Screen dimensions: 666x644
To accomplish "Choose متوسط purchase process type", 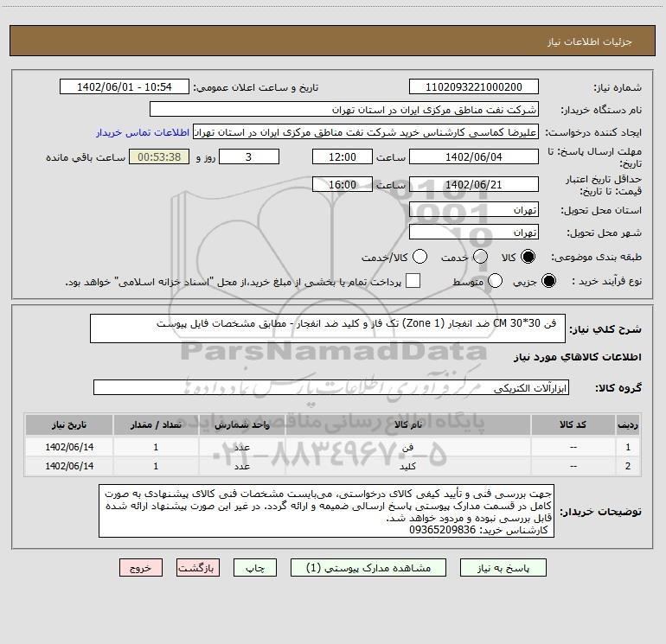I will tap(496, 281).
